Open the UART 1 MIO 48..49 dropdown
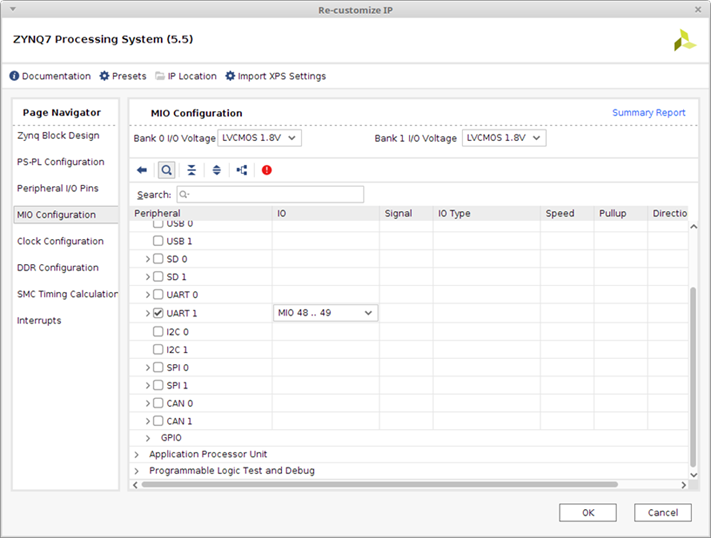 click(x=325, y=313)
